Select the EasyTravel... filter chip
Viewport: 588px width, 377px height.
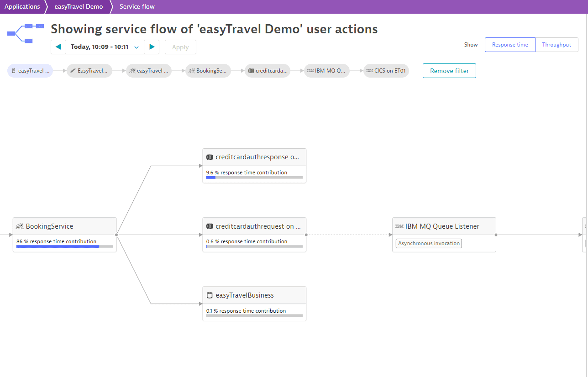(x=89, y=71)
